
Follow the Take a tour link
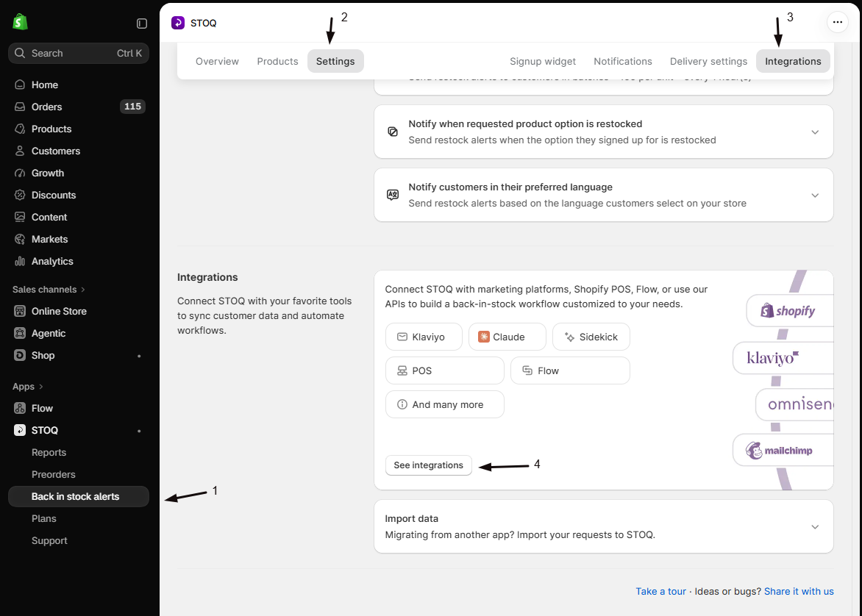[x=660, y=591]
